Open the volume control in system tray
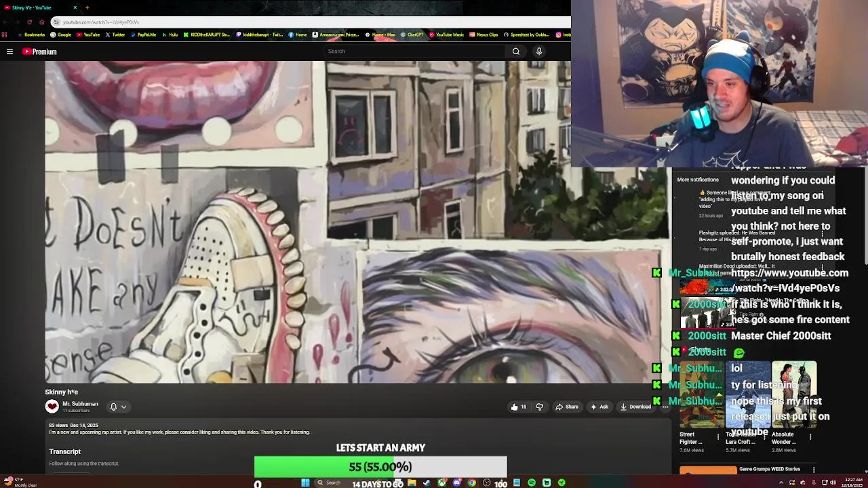Screen dimensions: 868x488 pos(833,483)
